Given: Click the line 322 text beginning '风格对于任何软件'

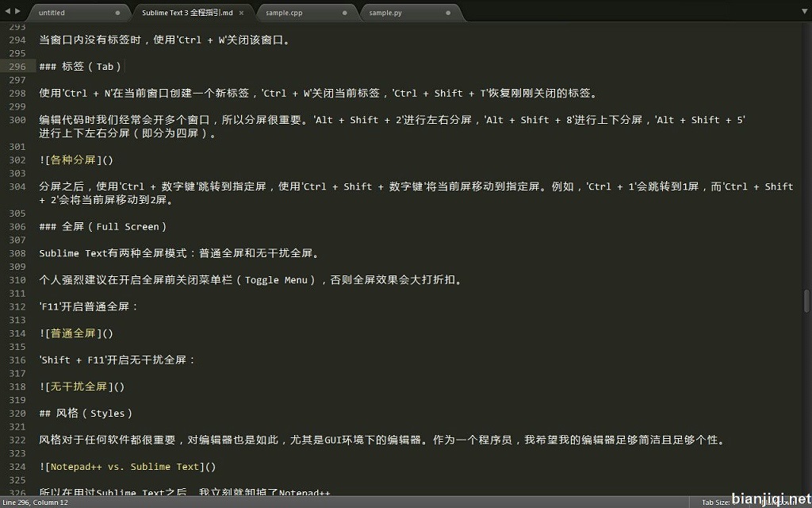Looking at the screenshot, I should (x=383, y=440).
